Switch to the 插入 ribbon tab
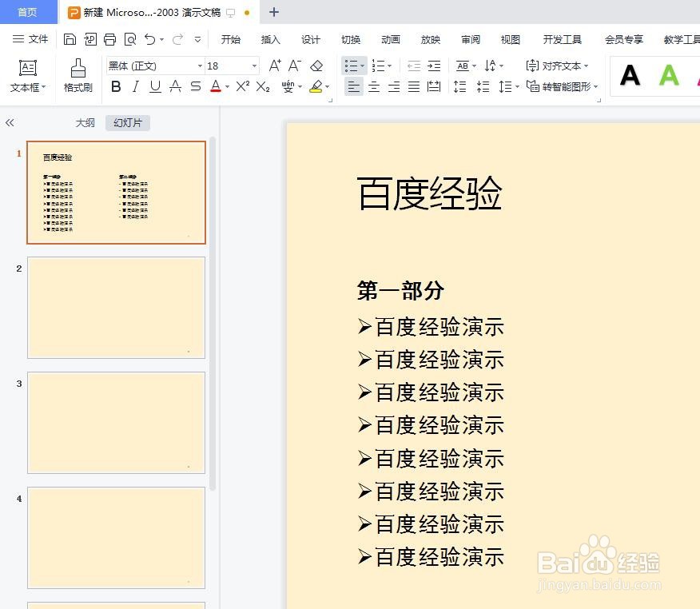Image resolution: width=700 pixels, height=609 pixels. pos(271,40)
